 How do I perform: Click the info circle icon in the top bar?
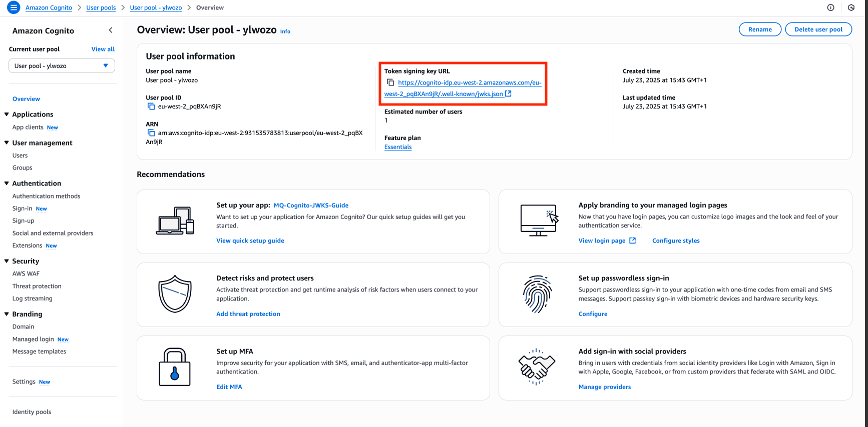[830, 7]
